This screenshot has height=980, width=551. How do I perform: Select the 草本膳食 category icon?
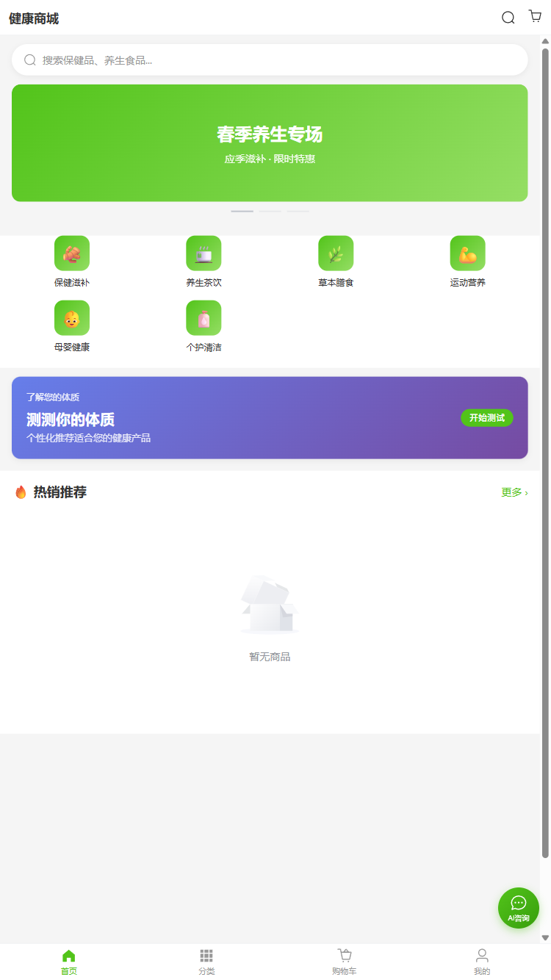tap(336, 253)
